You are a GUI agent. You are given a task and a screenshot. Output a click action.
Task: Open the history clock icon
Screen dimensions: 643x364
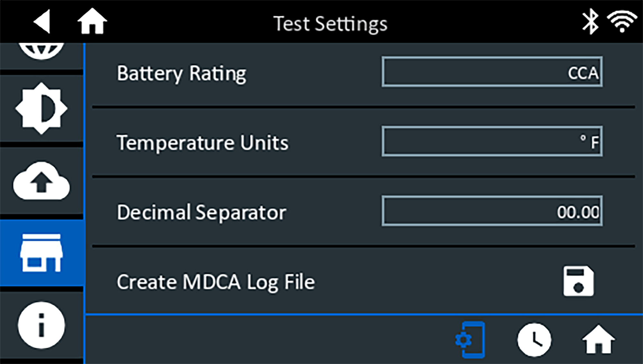click(x=534, y=340)
